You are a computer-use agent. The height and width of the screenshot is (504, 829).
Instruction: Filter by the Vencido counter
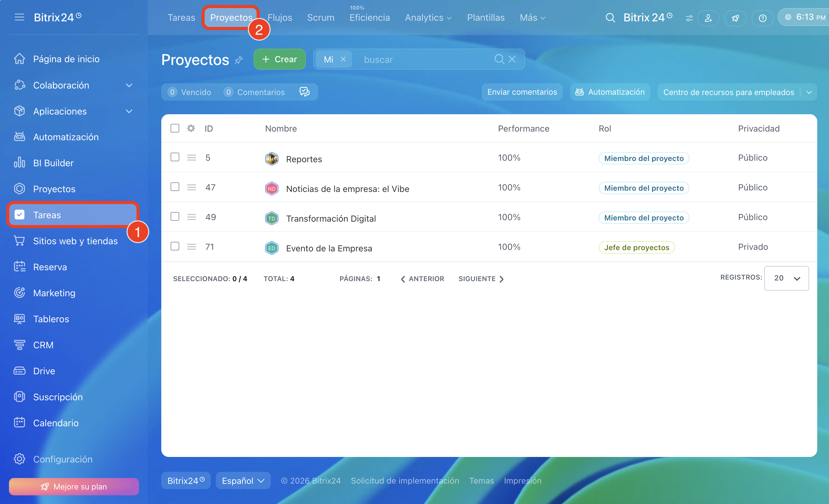click(189, 92)
